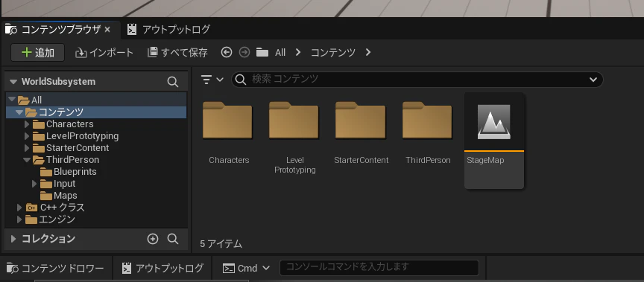Expand the エンジン tree node arrow

(19, 219)
